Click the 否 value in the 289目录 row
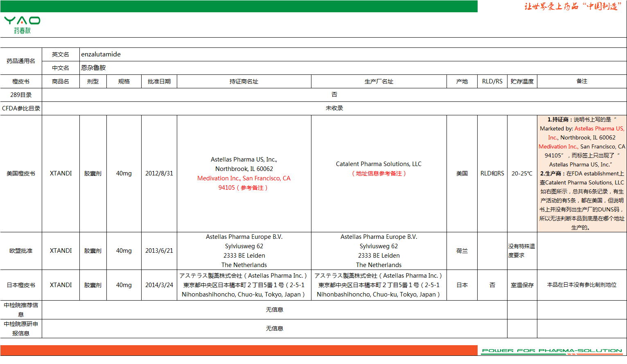This screenshot has width=627, height=364. (x=334, y=95)
